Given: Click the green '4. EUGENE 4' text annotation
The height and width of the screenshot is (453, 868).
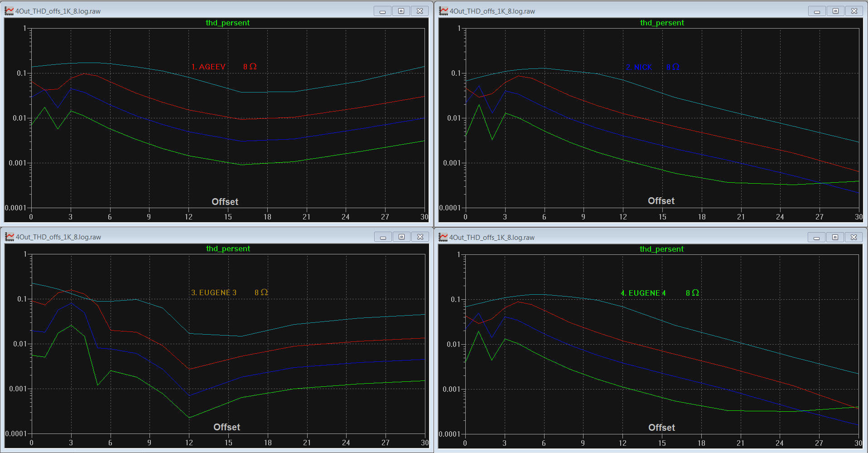Looking at the screenshot, I should (x=643, y=293).
